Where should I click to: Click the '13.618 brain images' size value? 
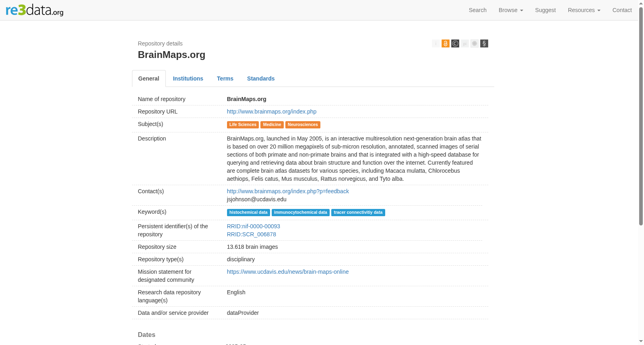[x=252, y=247]
